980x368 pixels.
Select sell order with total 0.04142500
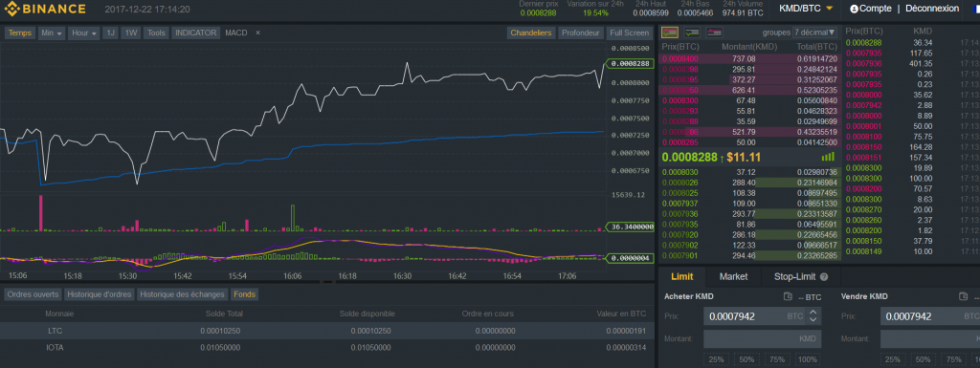[x=750, y=142]
